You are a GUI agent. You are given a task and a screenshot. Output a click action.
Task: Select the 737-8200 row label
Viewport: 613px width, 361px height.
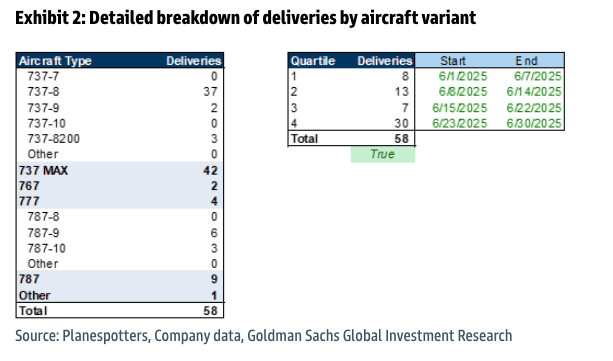point(54,139)
